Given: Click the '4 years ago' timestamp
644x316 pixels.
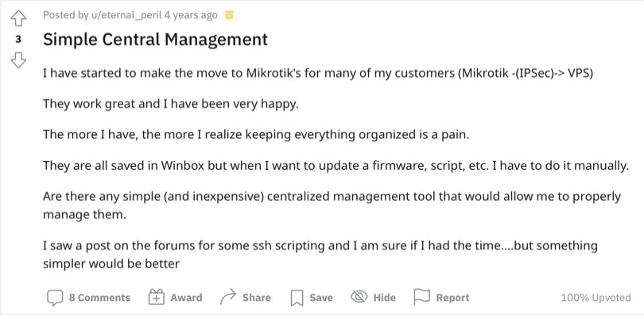Looking at the screenshot, I should (x=191, y=15).
